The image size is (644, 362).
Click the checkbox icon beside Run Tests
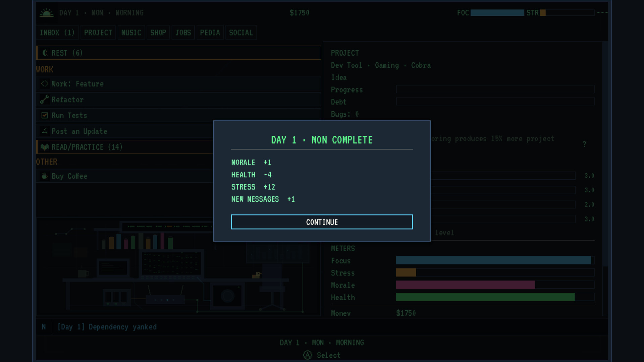click(x=45, y=115)
